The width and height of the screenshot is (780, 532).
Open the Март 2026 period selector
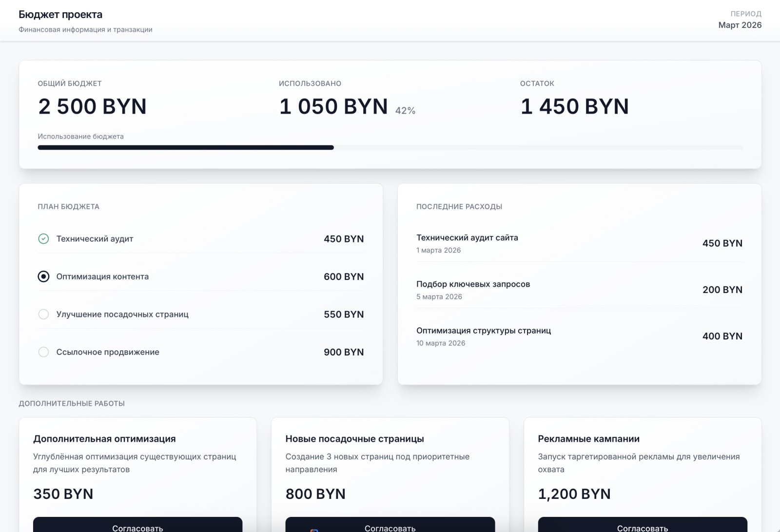pyautogui.click(x=740, y=25)
